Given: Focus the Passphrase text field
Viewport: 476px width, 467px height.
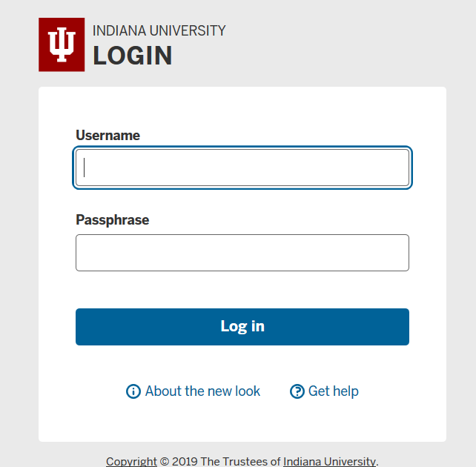Looking at the screenshot, I should [242, 253].
